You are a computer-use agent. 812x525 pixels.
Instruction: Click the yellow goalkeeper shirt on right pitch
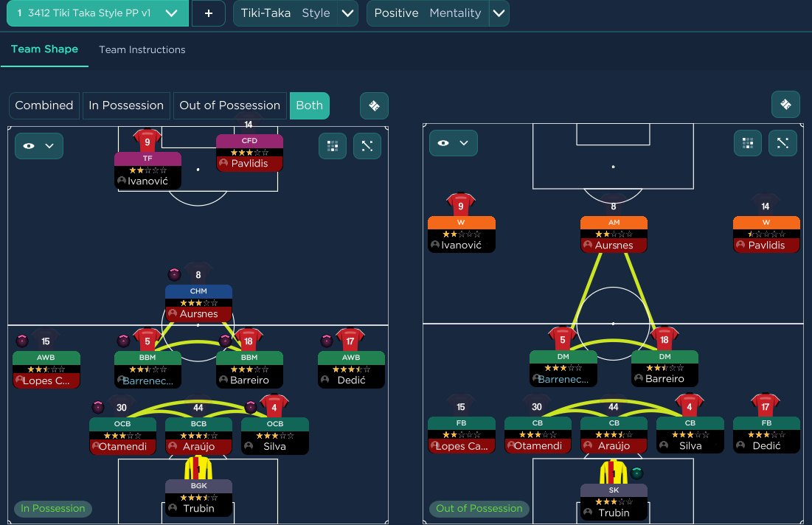click(614, 472)
